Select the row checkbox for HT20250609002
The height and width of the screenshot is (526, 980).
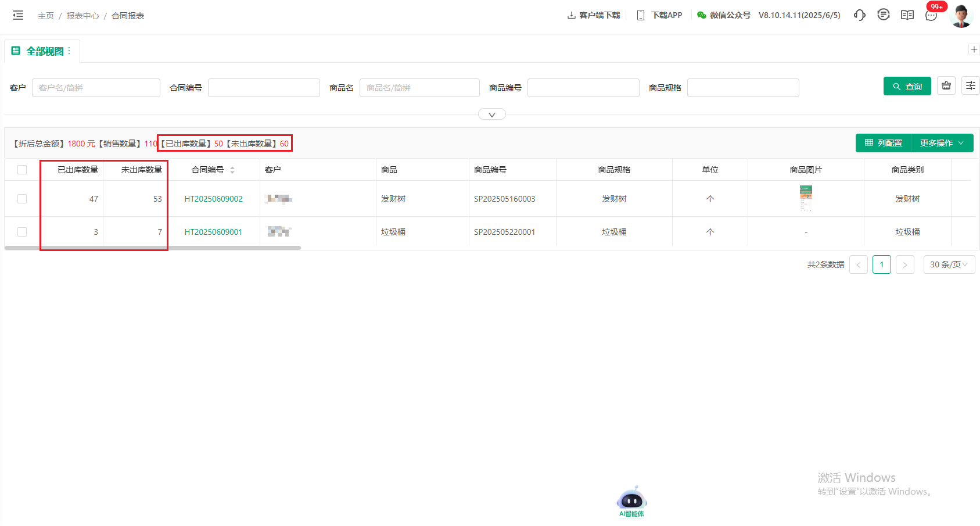point(22,199)
